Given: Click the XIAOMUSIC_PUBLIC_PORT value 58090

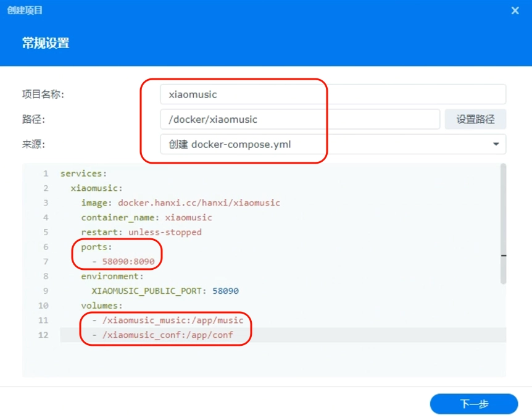Looking at the screenshot, I should click(x=226, y=291).
